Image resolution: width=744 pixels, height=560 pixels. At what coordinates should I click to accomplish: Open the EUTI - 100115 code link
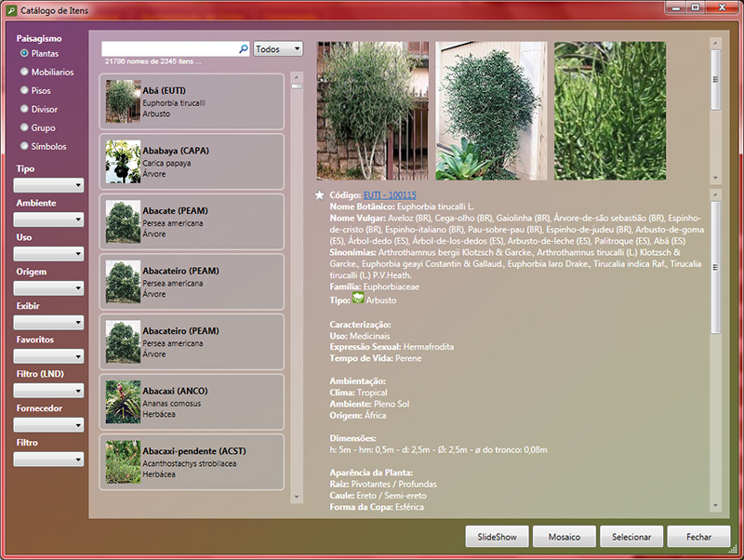(x=390, y=195)
